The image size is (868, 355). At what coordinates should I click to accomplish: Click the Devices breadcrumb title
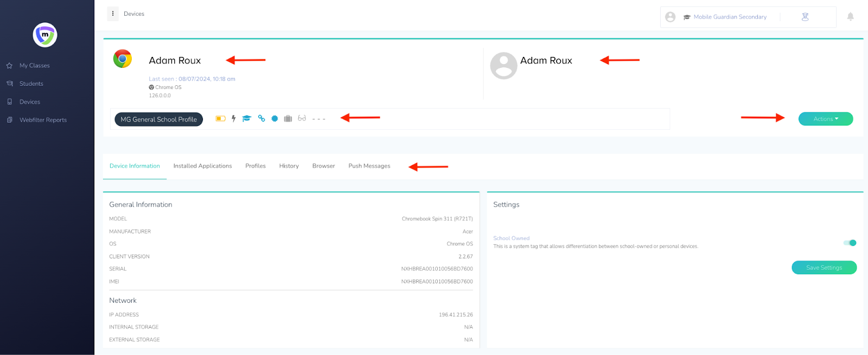(x=134, y=14)
